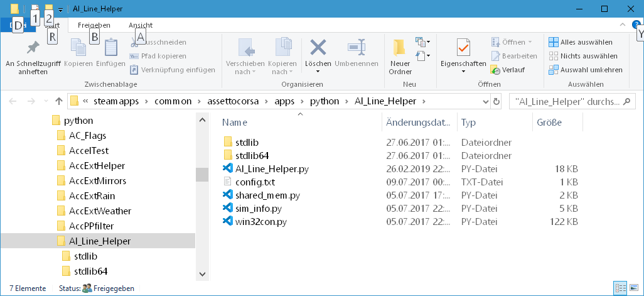Viewport: 644px width, 296px height.
Task: Open the address bar history dropdown
Action: [486, 101]
